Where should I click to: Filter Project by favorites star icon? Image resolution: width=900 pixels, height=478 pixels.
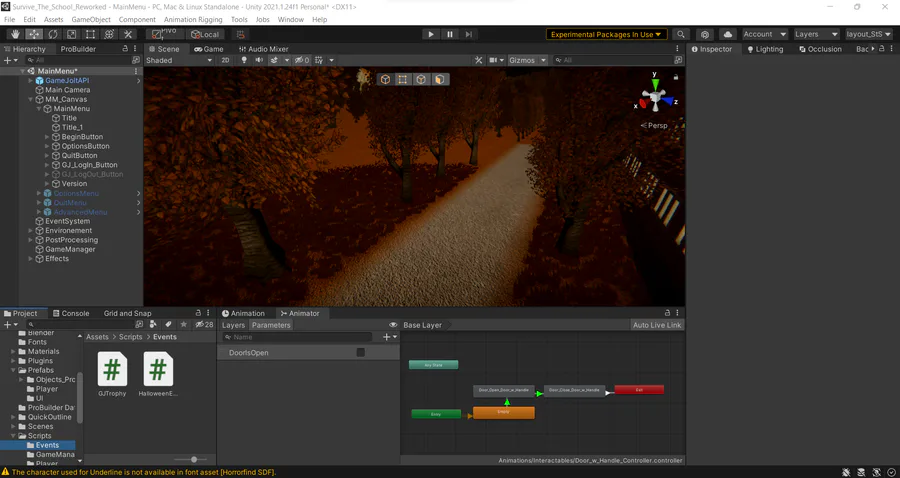point(184,324)
